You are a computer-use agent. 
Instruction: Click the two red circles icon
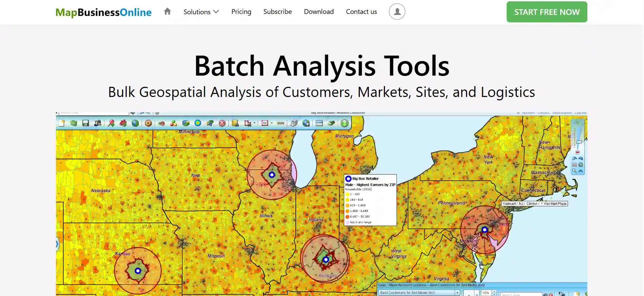point(161,123)
